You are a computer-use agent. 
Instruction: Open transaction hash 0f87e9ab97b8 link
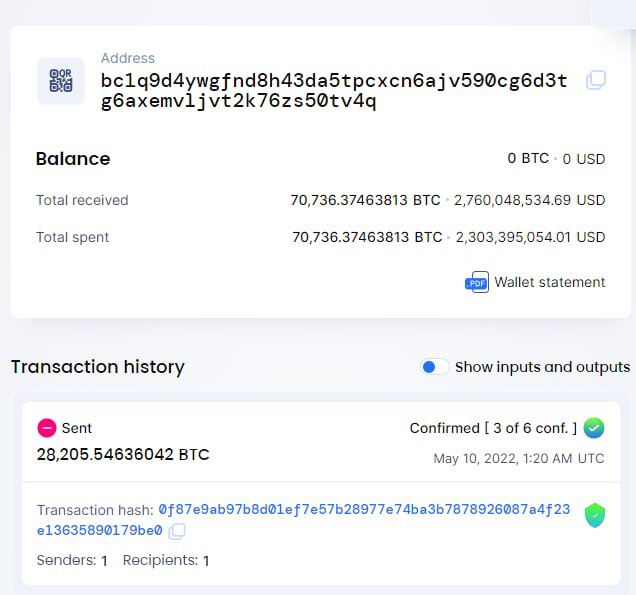click(303, 520)
